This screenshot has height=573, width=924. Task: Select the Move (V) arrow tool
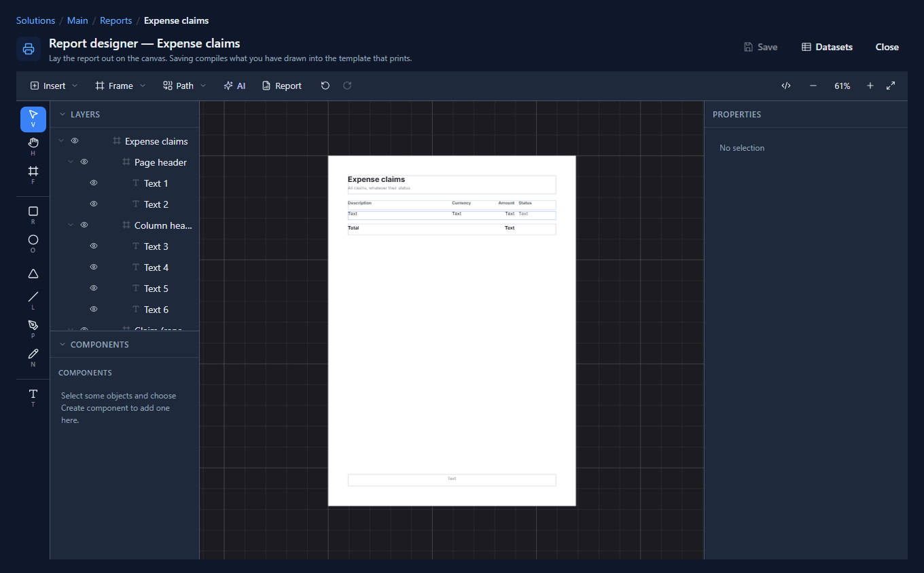click(x=33, y=119)
